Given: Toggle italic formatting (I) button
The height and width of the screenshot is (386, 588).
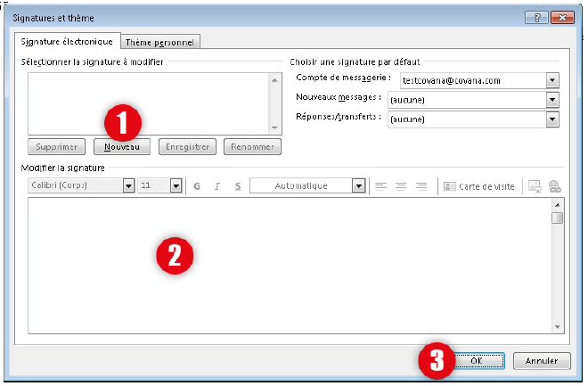Looking at the screenshot, I should (217, 186).
